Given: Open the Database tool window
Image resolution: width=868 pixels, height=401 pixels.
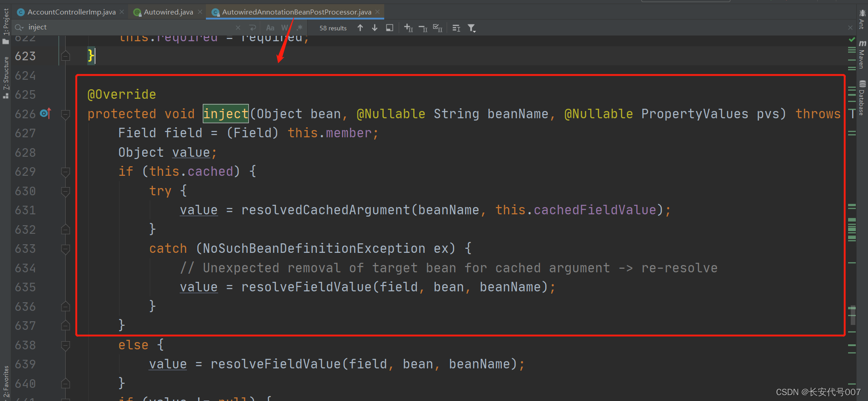Looking at the screenshot, I should click(862, 98).
